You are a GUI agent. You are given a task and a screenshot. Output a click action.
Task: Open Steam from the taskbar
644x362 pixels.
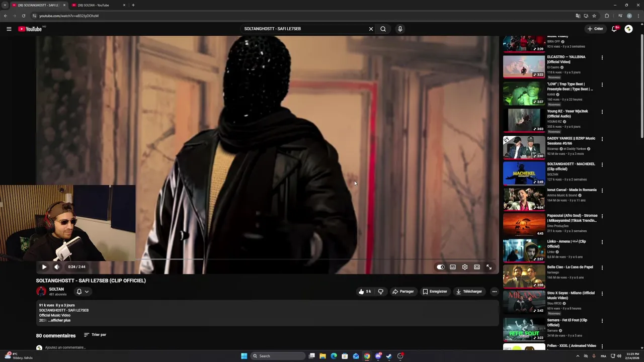coord(389,356)
